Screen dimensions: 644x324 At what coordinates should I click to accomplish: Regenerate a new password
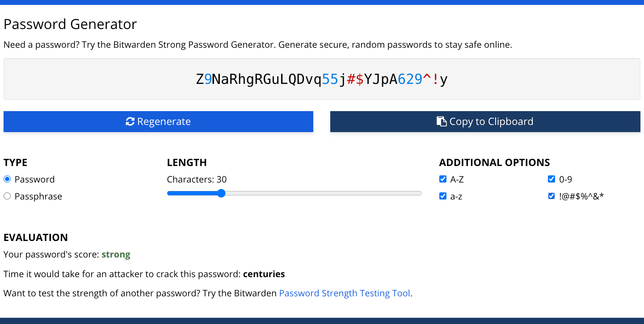[158, 121]
